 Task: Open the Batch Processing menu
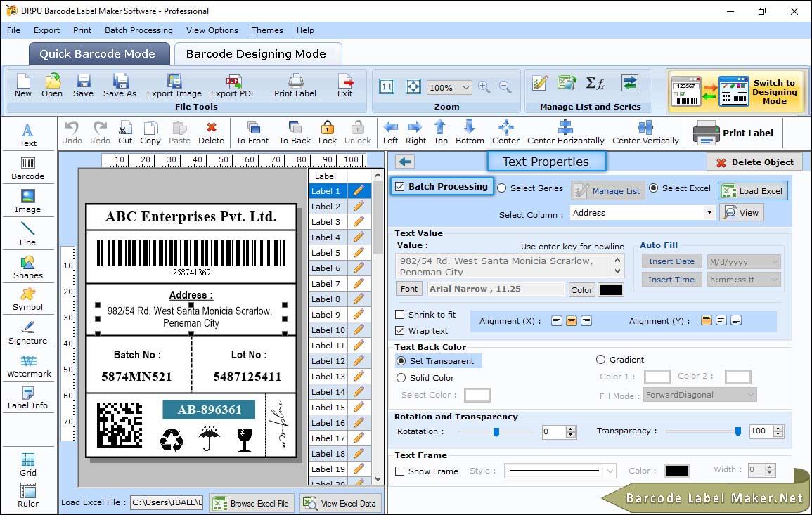tap(138, 30)
